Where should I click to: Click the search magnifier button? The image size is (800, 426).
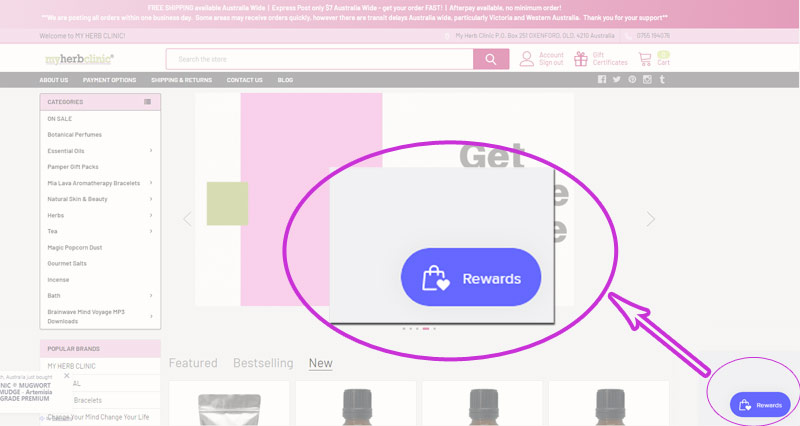click(490, 59)
